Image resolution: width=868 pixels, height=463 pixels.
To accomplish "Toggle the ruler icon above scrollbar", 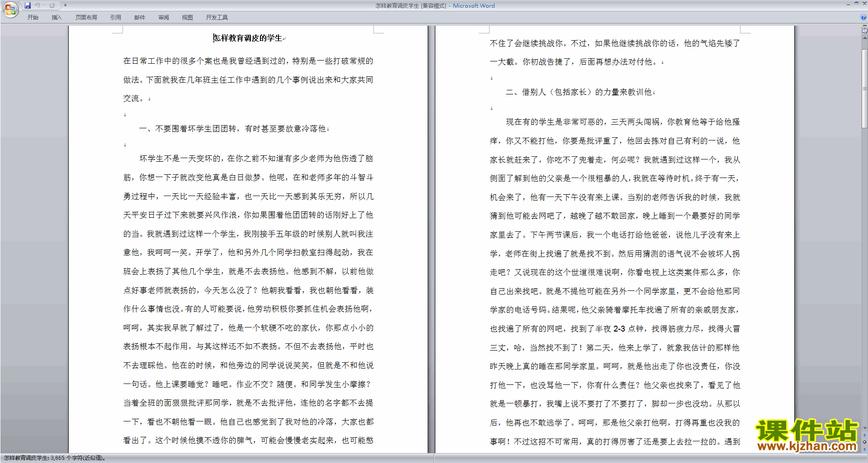I will (x=864, y=31).
